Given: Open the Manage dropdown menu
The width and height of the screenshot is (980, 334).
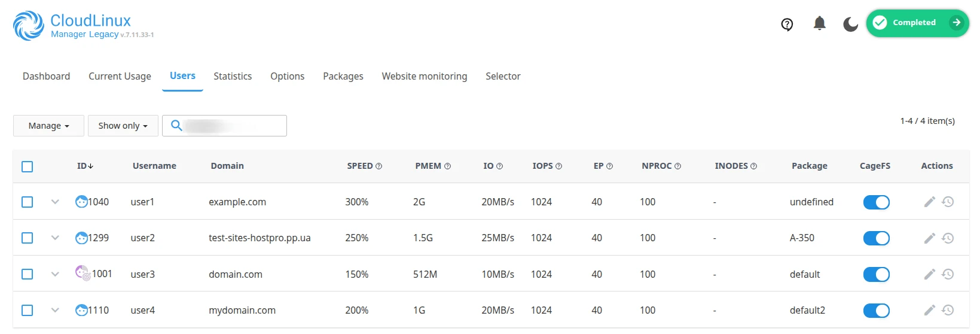Looking at the screenshot, I should point(48,126).
